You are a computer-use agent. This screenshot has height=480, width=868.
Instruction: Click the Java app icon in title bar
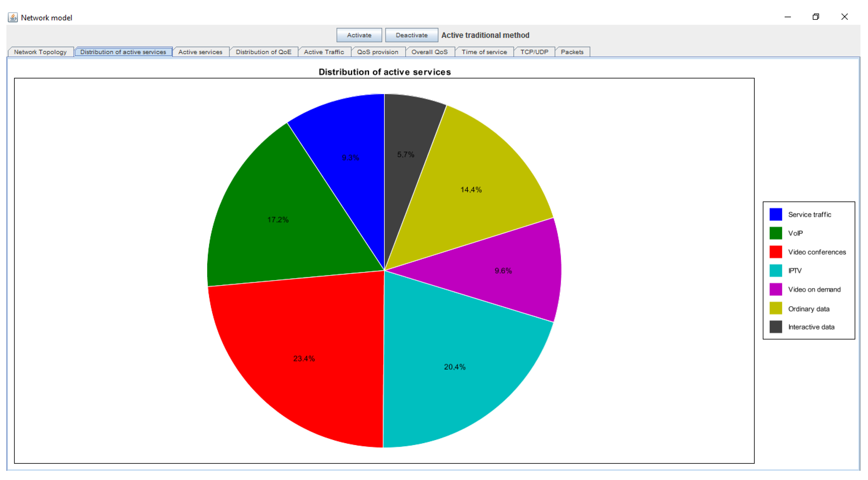[x=13, y=17]
